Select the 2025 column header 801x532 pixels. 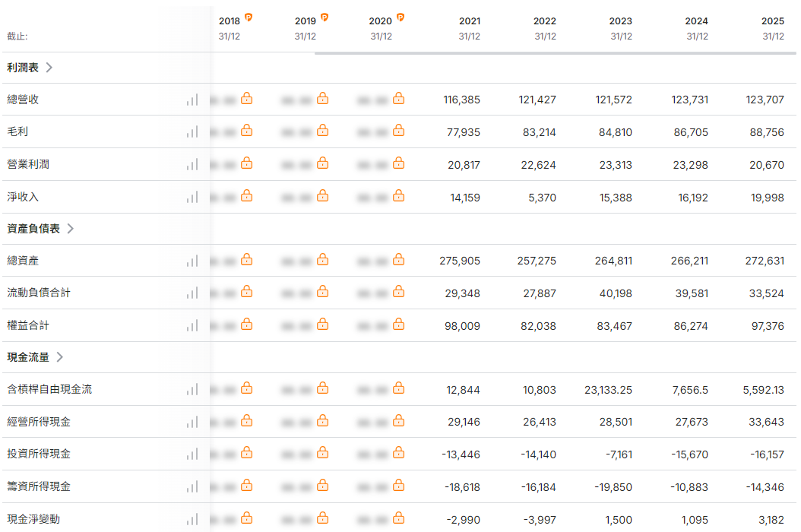coord(773,28)
